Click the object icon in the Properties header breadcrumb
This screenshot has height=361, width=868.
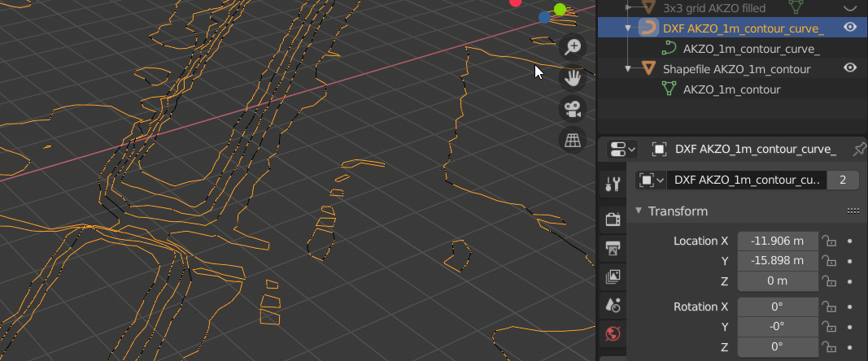[659, 149]
